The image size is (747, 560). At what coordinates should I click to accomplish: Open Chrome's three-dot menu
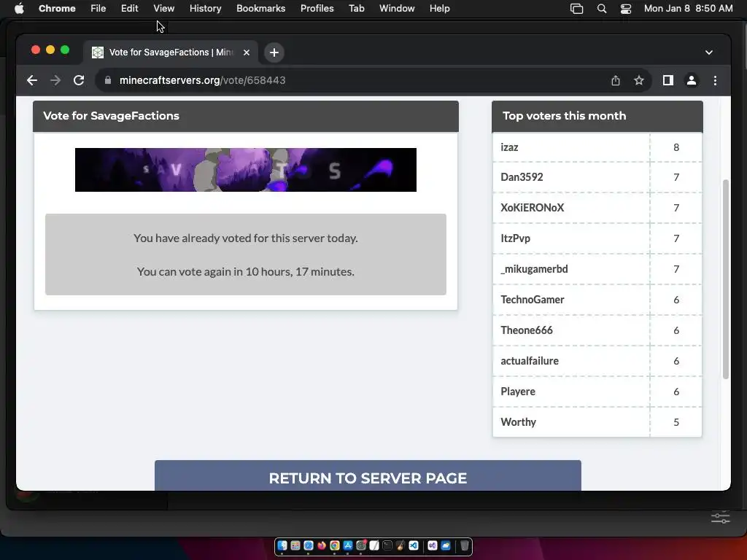click(x=715, y=80)
